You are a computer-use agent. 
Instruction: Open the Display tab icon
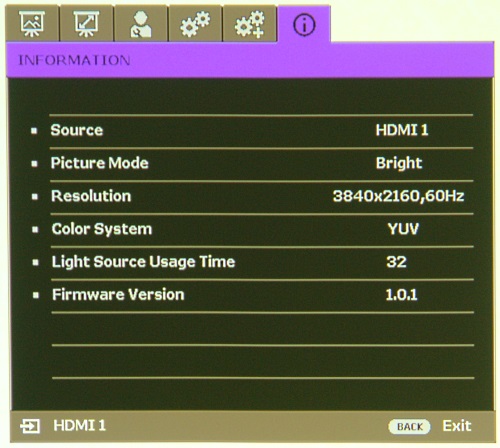point(86,24)
